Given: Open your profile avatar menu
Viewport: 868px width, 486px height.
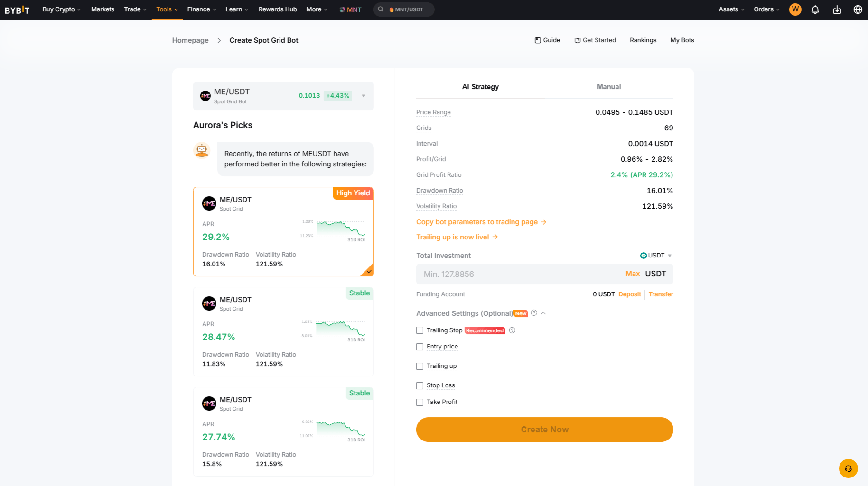Looking at the screenshot, I should coord(795,9).
